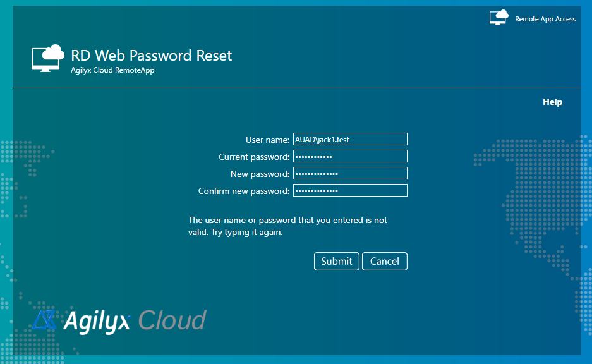592x364 pixels.
Task: Click the "Agilyx Cloud RemoteApp" subtitle text
Action: click(112, 70)
